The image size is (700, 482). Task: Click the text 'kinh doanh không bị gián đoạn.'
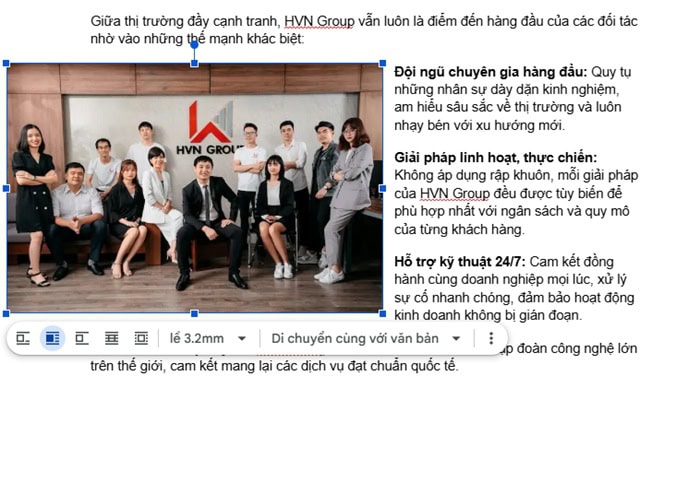(488, 315)
